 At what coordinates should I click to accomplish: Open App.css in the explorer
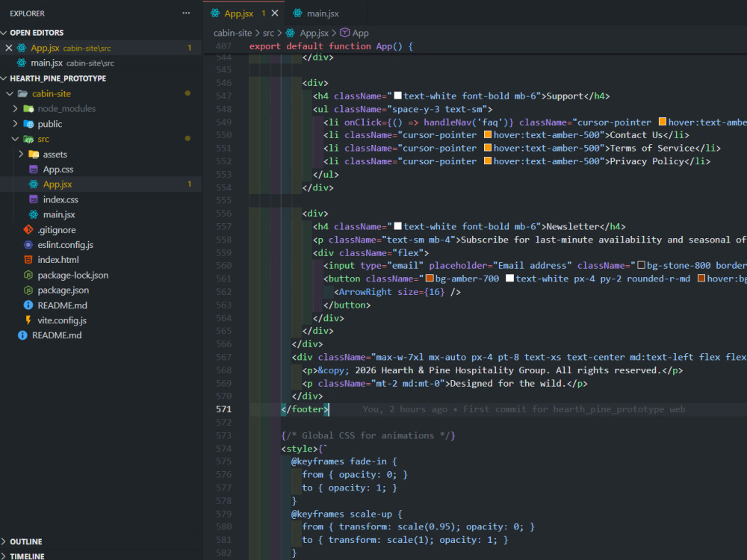[x=58, y=169]
